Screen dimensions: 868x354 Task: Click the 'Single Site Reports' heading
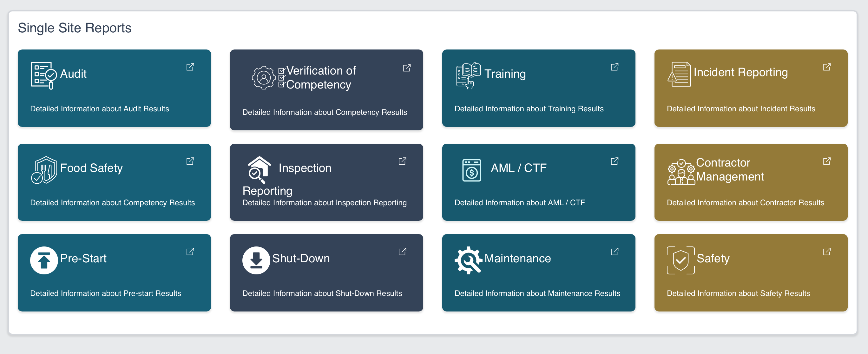click(x=75, y=28)
